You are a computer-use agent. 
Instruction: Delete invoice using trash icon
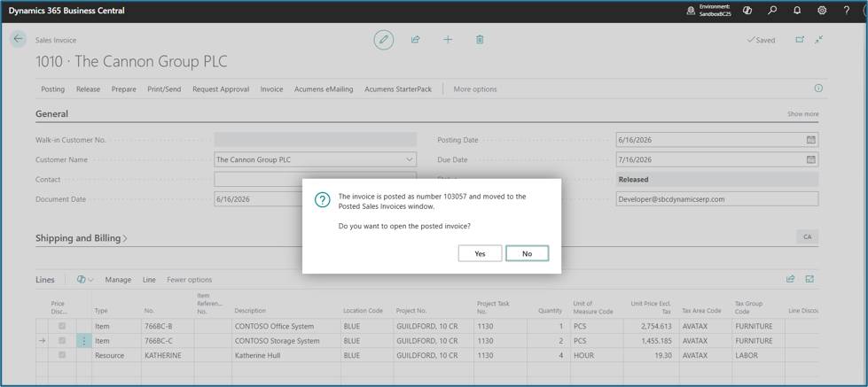click(480, 40)
